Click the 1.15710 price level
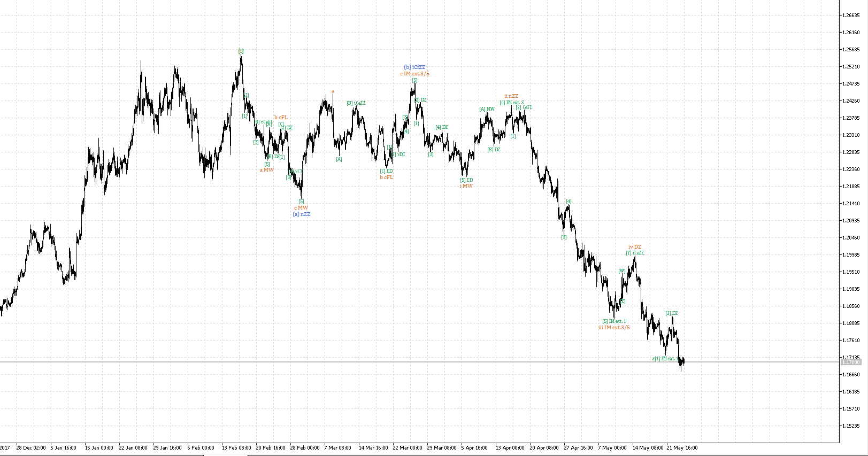This screenshot has height=456, width=868. click(x=851, y=409)
